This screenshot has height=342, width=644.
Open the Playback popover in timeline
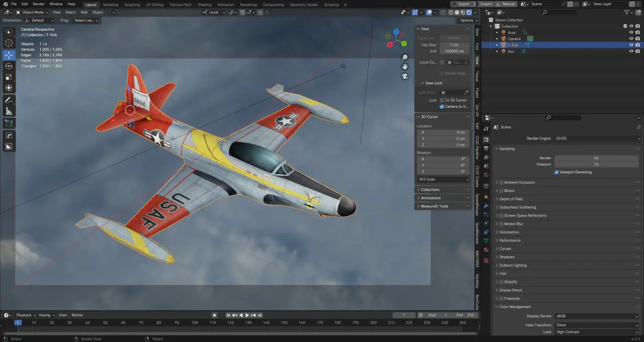pos(25,315)
